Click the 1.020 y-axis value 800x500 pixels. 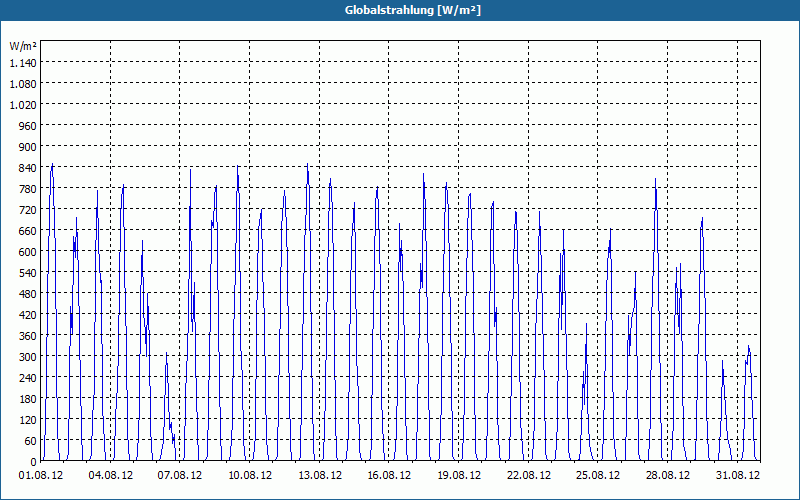[23, 105]
